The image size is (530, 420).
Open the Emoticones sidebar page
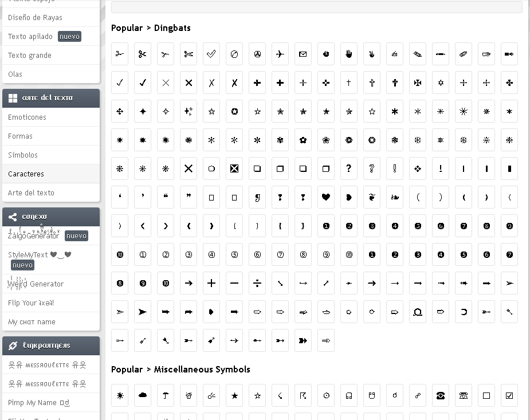(27, 117)
